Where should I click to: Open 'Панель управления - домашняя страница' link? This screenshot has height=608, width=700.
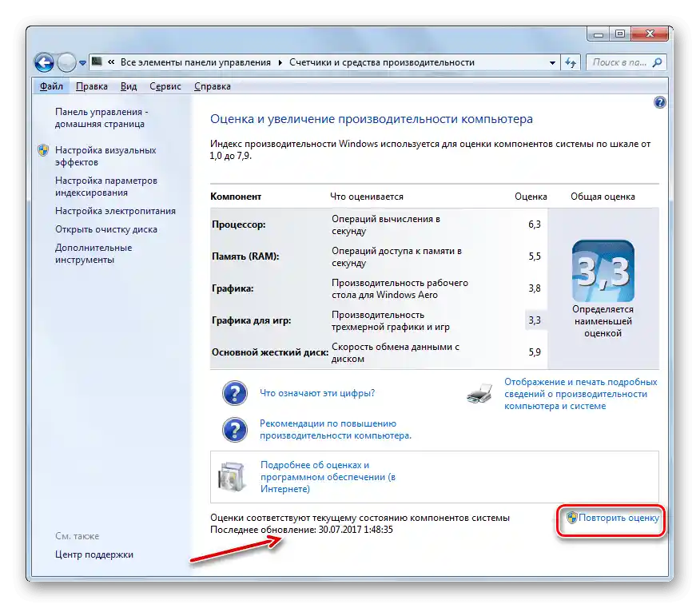click(101, 118)
